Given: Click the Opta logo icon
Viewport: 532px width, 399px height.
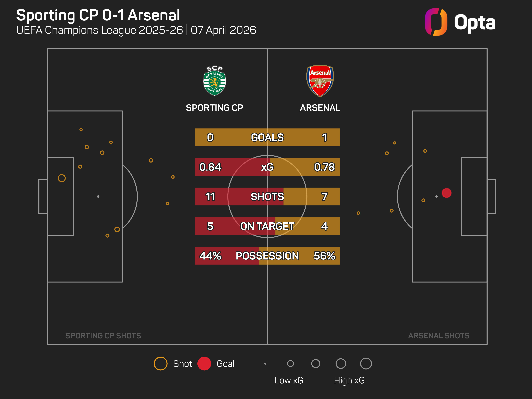Looking at the screenshot, I should [x=436, y=22].
